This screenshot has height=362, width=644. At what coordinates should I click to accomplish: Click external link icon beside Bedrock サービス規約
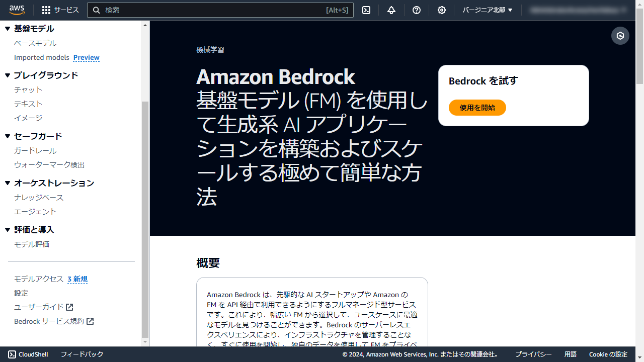pyautogui.click(x=90, y=321)
